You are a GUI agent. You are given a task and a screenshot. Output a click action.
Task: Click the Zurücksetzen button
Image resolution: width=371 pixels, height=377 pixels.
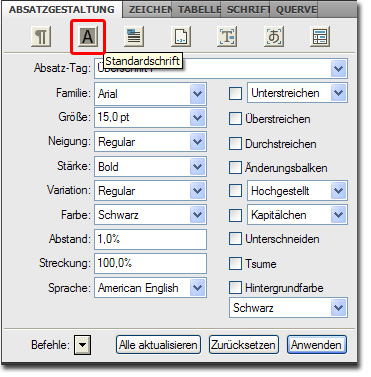[243, 345]
